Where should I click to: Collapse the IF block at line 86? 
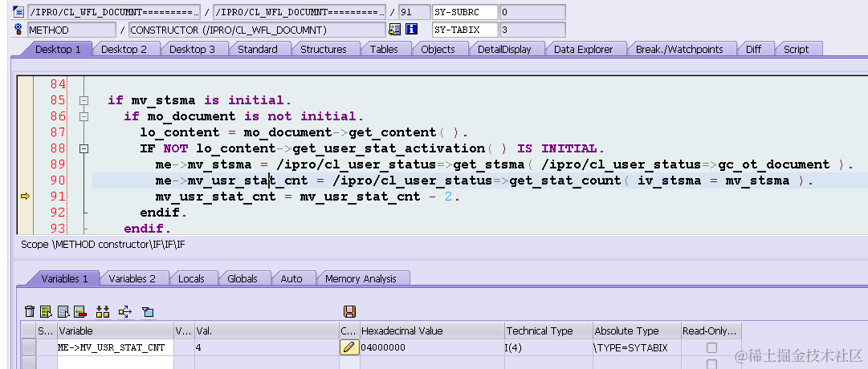point(84,117)
